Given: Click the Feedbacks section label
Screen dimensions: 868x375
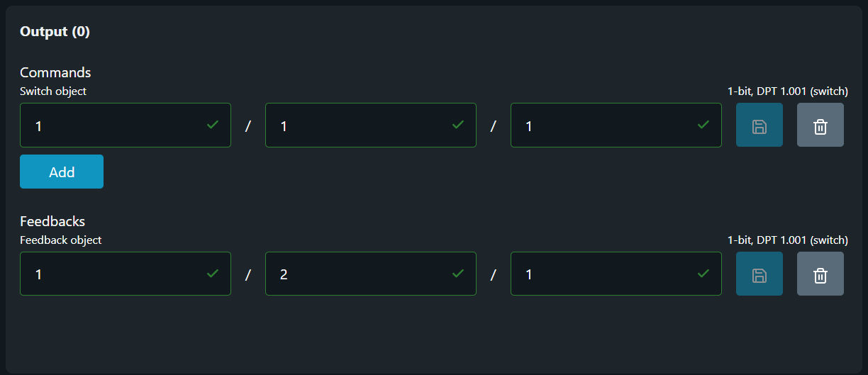Looking at the screenshot, I should tap(52, 221).
